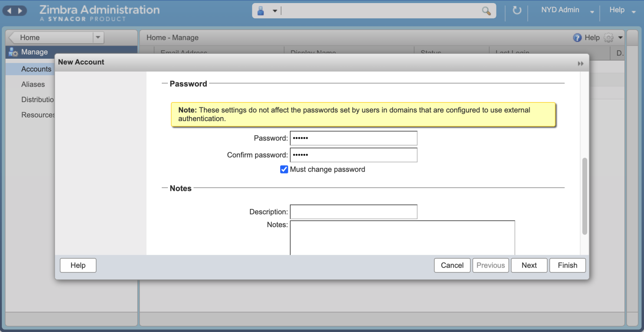This screenshot has width=644, height=332.
Task: Refresh using the circular arrow icon
Action: point(517,10)
